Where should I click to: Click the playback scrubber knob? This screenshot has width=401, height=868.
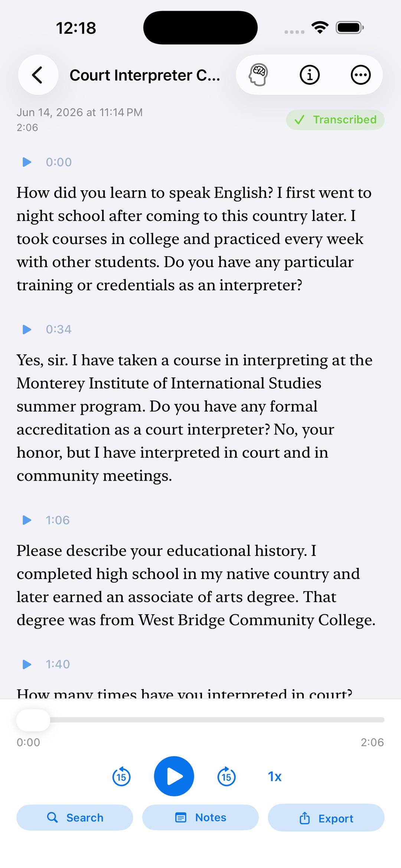[33, 720]
